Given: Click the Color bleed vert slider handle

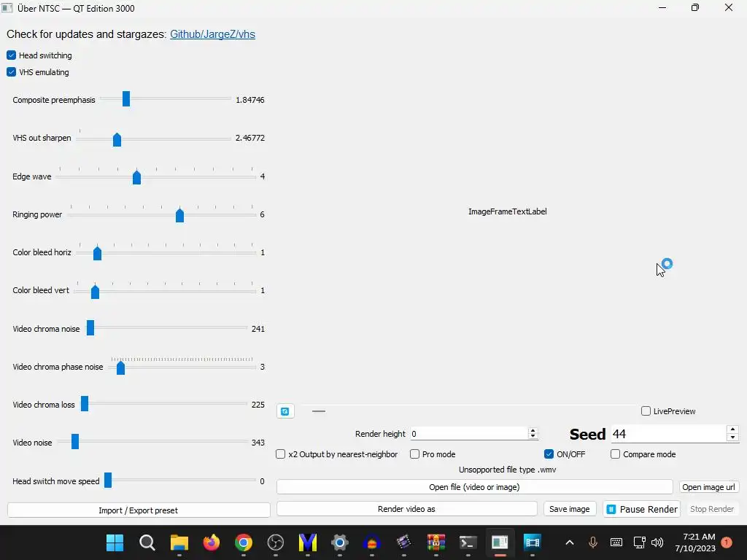Looking at the screenshot, I should 95,292.
